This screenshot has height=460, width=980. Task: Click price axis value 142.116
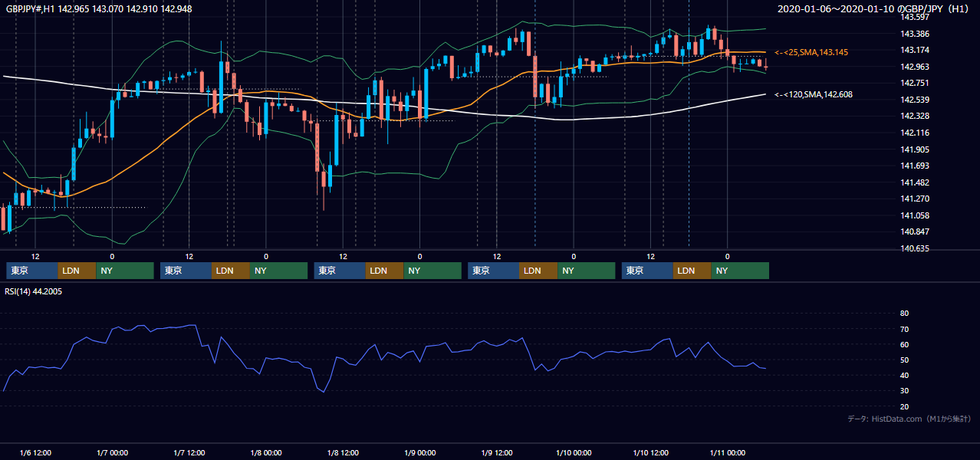914,133
